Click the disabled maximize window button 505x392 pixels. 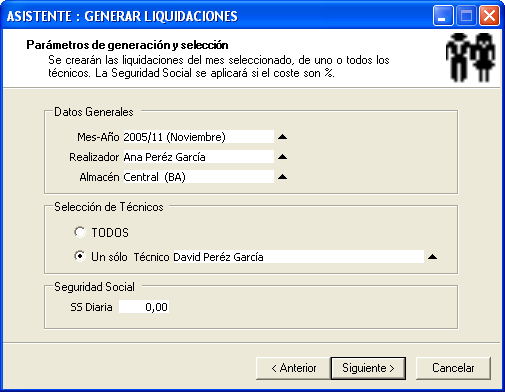click(x=466, y=16)
